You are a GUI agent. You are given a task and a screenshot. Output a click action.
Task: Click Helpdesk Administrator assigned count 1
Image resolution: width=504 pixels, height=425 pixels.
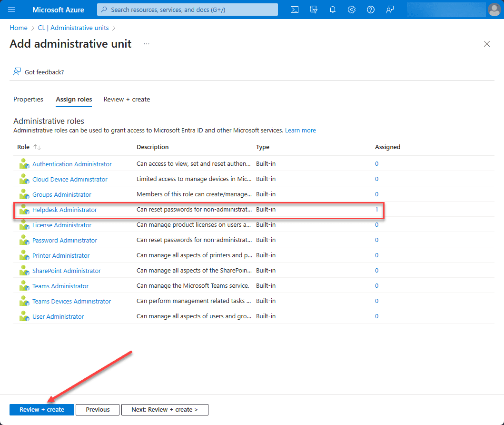pos(377,210)
